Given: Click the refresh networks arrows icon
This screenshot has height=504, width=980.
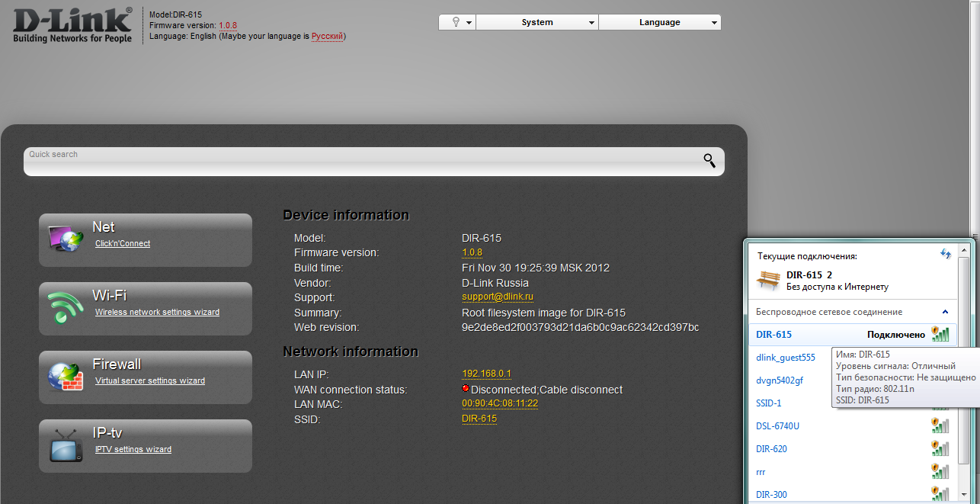Looking at the screenshot, I should point(946,253).
